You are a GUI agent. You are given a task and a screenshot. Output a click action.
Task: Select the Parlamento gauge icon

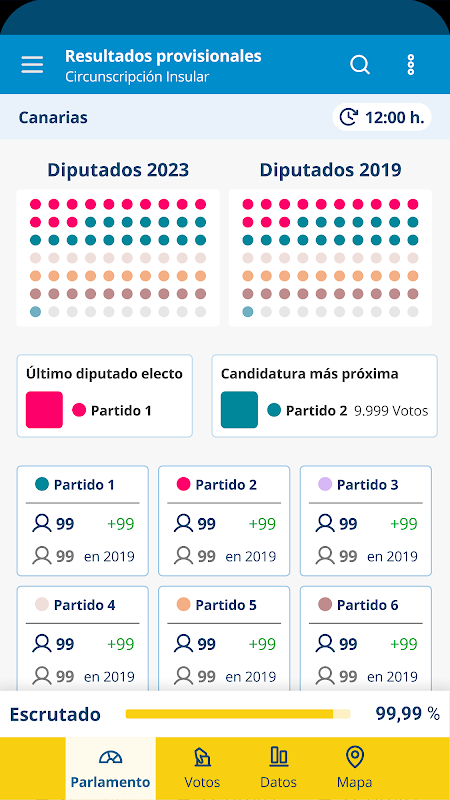click(111, 757)
